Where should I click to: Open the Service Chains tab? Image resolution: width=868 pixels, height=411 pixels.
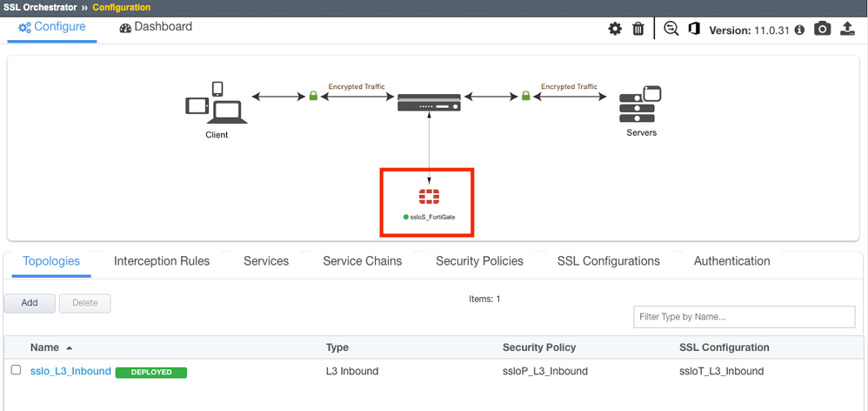(x=362, y=261)
